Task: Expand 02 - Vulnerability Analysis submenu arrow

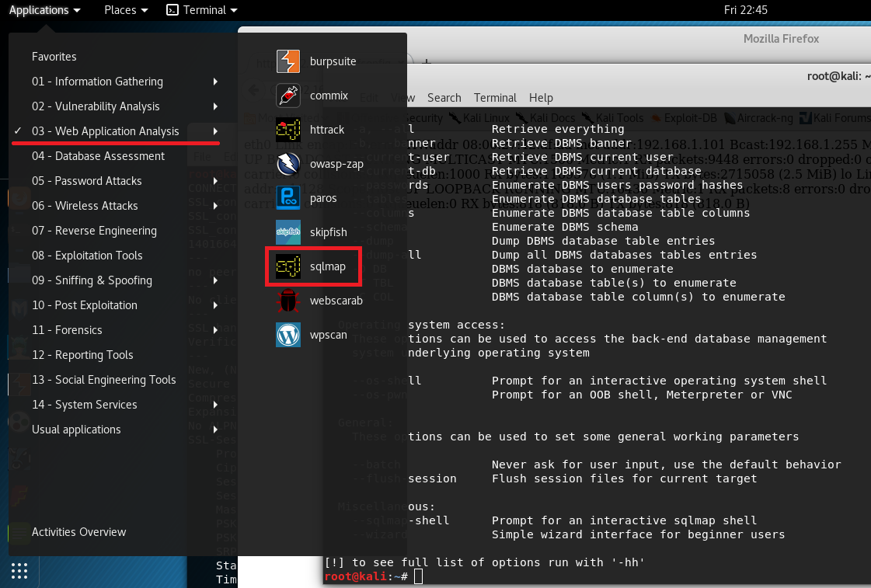Action: pos(215,106)
